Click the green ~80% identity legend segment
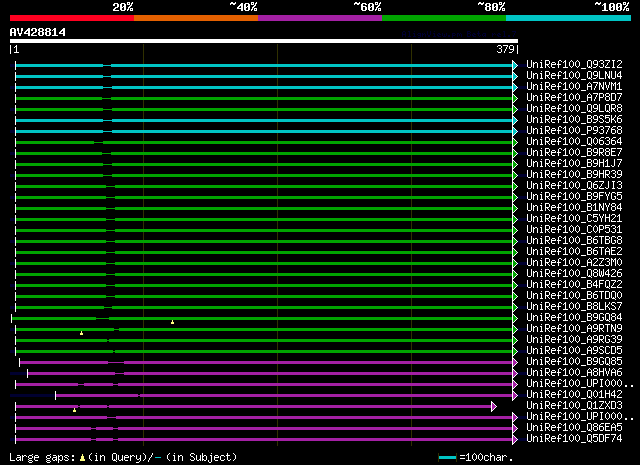Screen dimensions: 640x465 tap(444, 18)
